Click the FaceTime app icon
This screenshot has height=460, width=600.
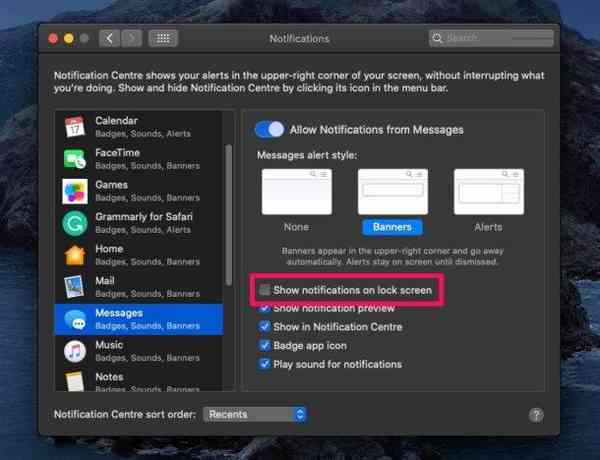(x=75, y=159)
